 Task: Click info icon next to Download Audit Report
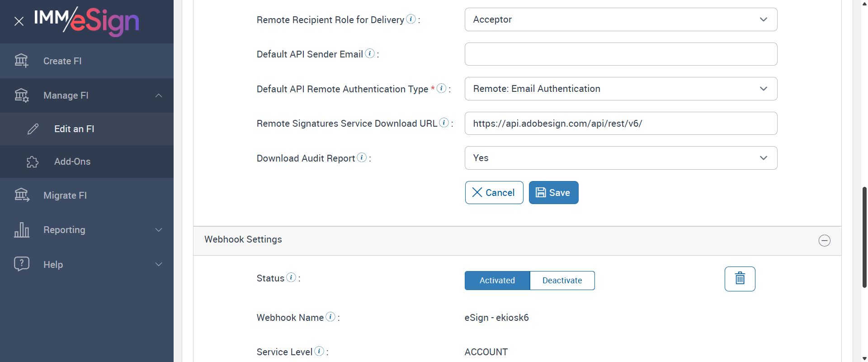pyautogui.click(x=362, y=157)
